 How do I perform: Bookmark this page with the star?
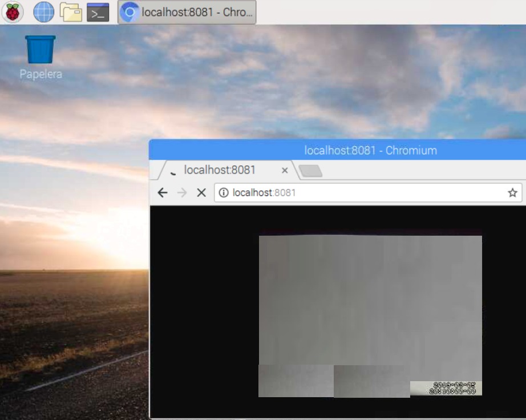point(512,192)
